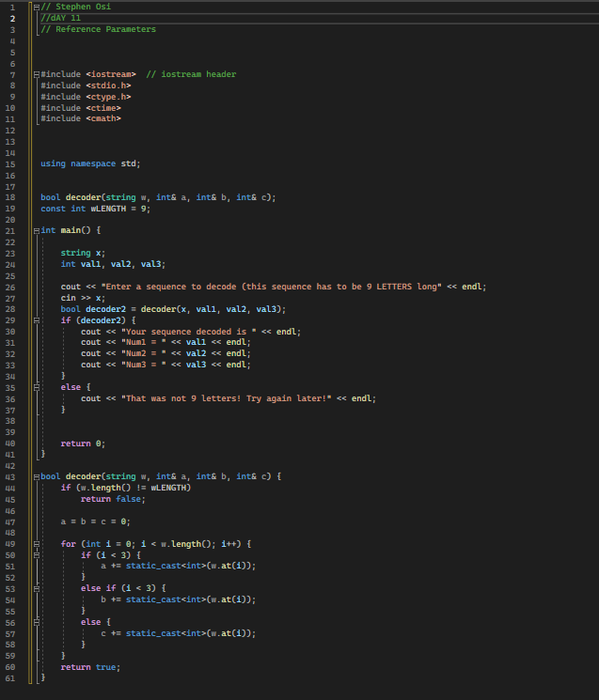Click the 'string x;' declaration

coord(83,253)
